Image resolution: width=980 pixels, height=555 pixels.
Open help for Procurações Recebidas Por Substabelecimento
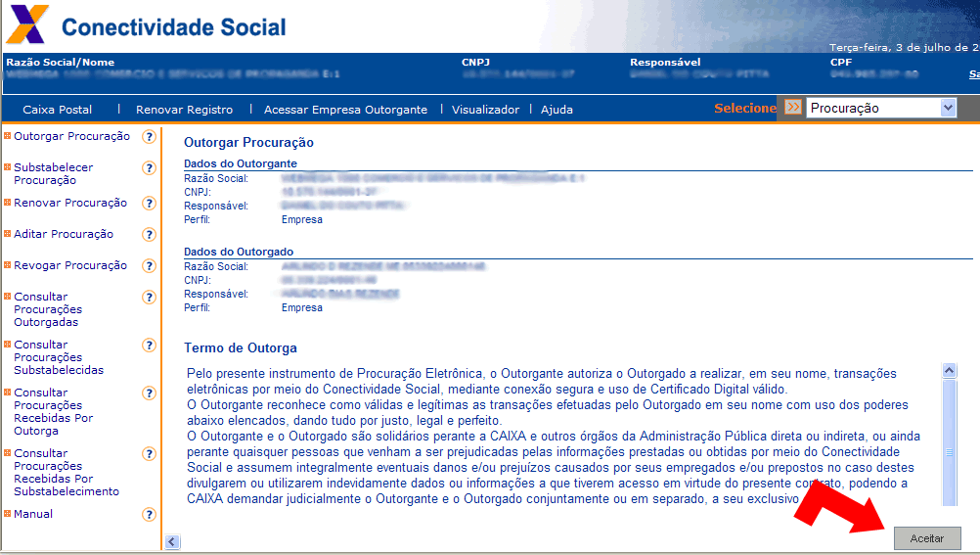(x=149, y=454)
